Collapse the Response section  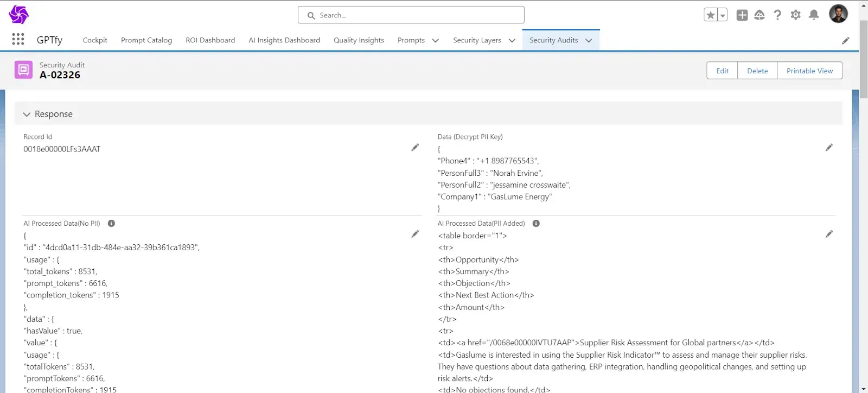27,114
